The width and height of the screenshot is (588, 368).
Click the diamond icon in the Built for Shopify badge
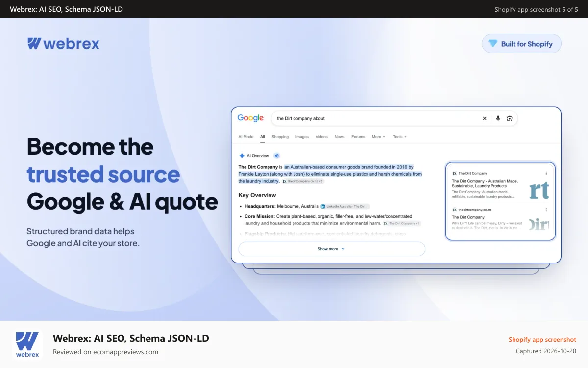(x=493, y=44)
